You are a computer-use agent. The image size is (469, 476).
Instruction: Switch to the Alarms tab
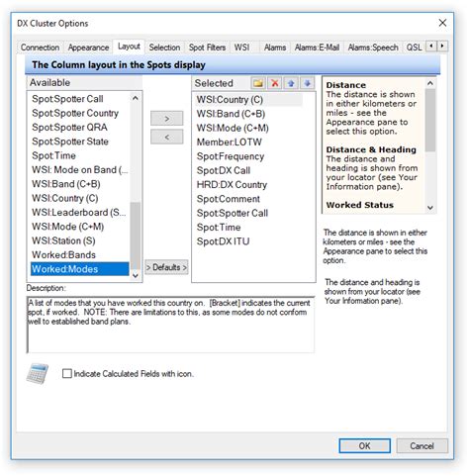point(275,48)
